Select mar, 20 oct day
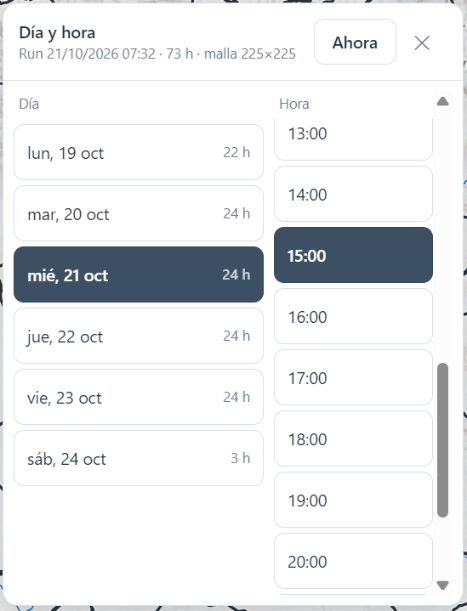The height and width of the screenshot is (611, 467). 138,214
